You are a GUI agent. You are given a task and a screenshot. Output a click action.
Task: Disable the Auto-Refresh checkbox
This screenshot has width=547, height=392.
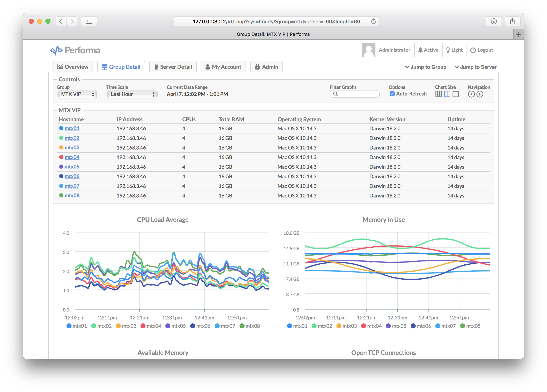[392, 94]
